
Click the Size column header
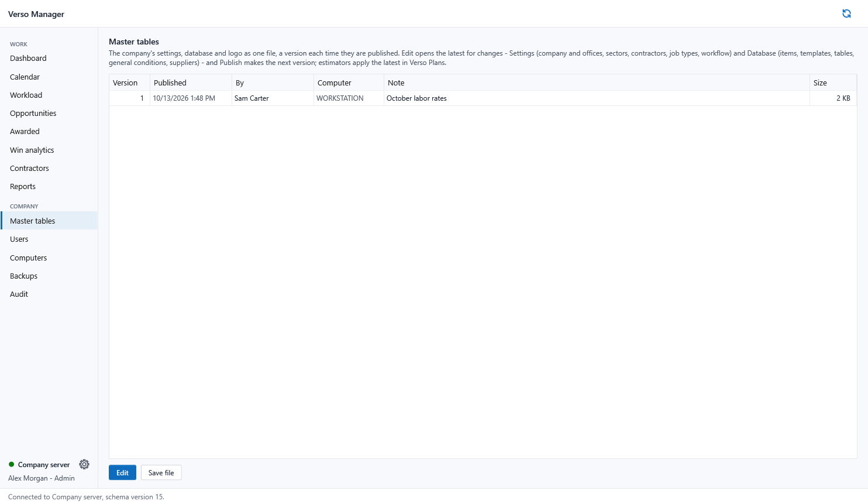coord(833,83)
